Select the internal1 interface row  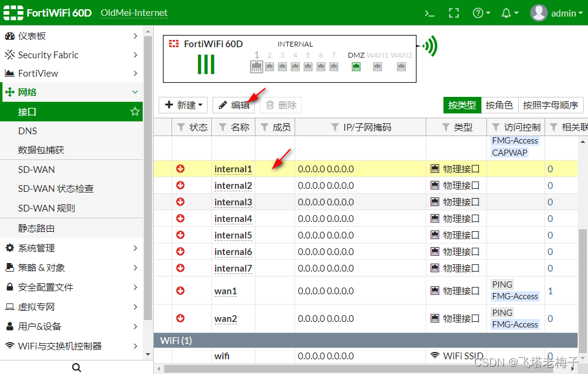366,169
